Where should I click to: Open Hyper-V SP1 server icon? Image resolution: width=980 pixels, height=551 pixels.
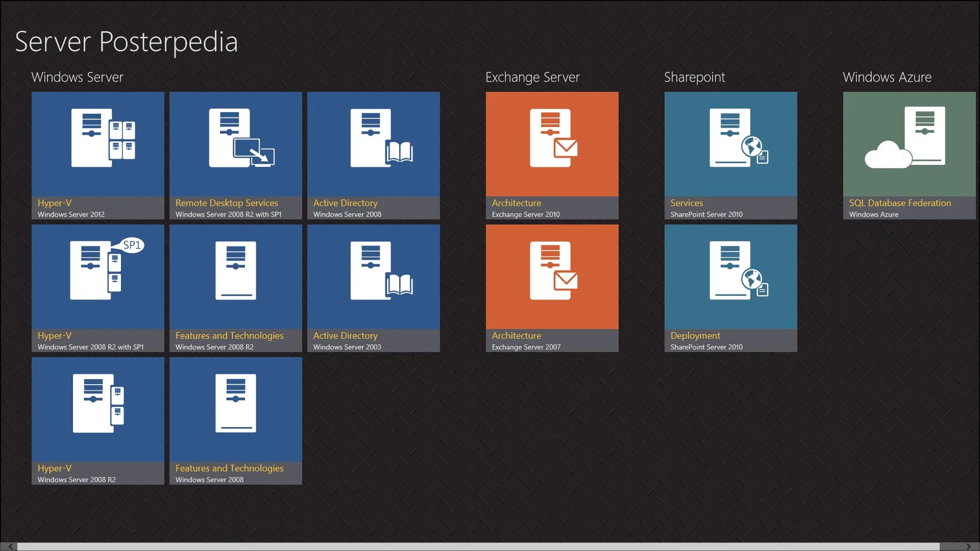click(107, 269)
